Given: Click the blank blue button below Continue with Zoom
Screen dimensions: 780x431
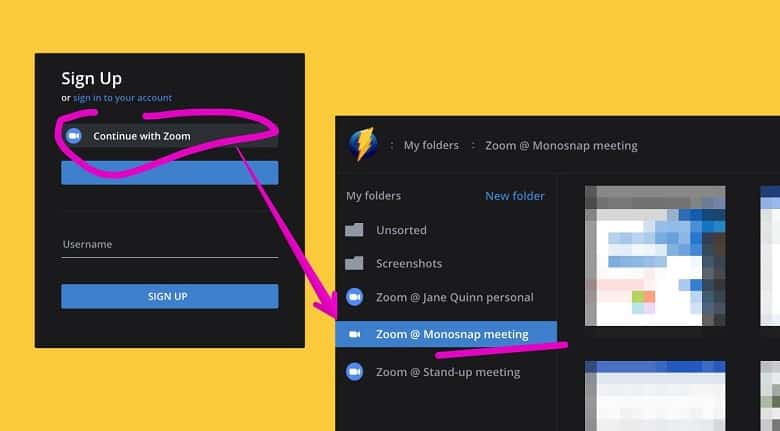Looking at the screenshot, I should [x=169, y=173].
